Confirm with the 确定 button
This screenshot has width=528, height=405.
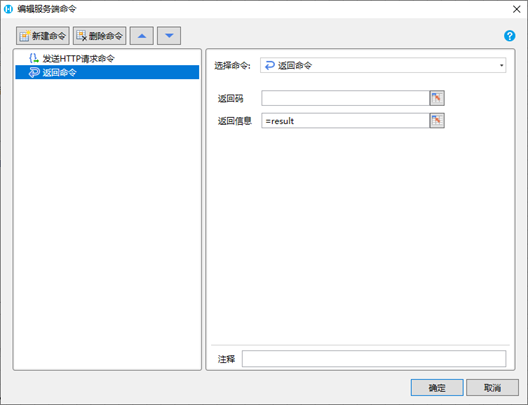(x=437, y=387)
